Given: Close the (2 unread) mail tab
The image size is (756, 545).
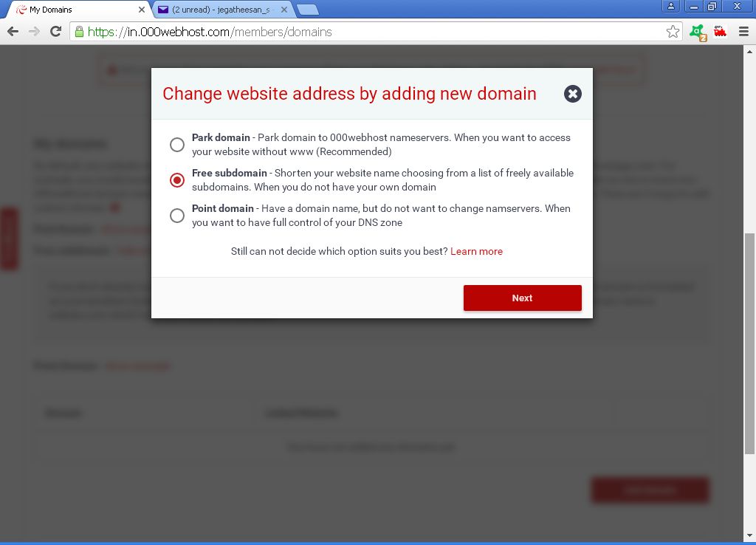Looking at the screenshot, I should pyautogui.click(x=284, y=10).
